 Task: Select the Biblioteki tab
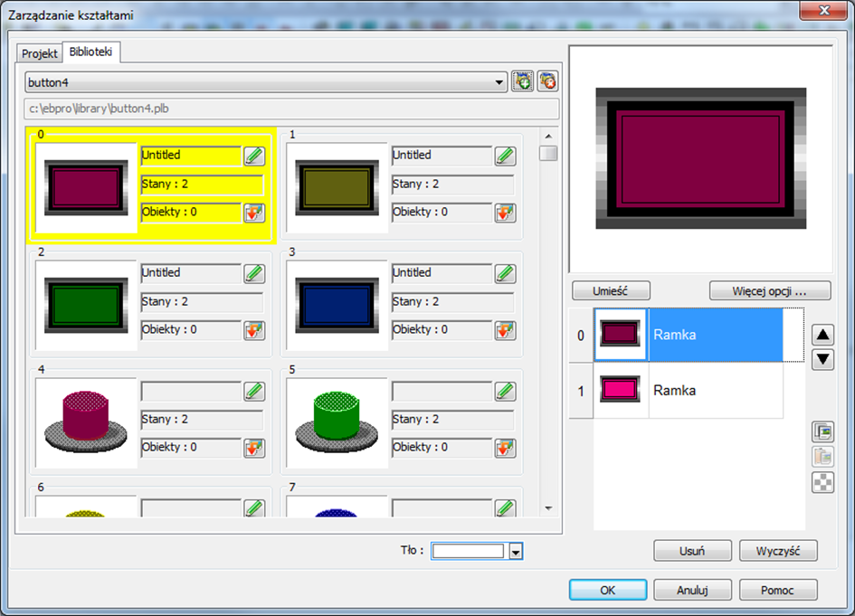(91, 52)
